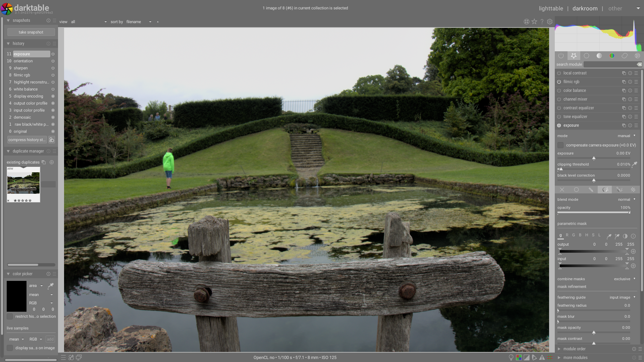The image size is (644, 362).
Task: Open the sort by filename dropdown
Action: coord(139,22)
